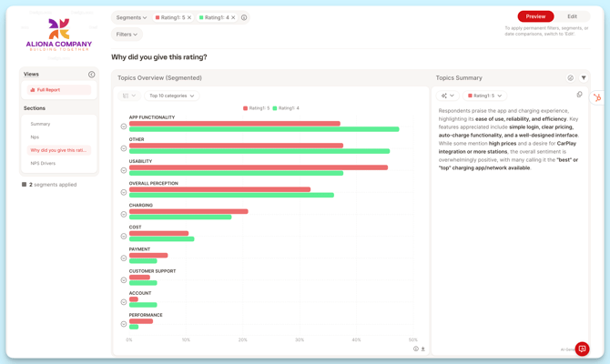Open the NPS Drivers section
The height and width of the screenshot is (364, 610).
click(43, 164)
